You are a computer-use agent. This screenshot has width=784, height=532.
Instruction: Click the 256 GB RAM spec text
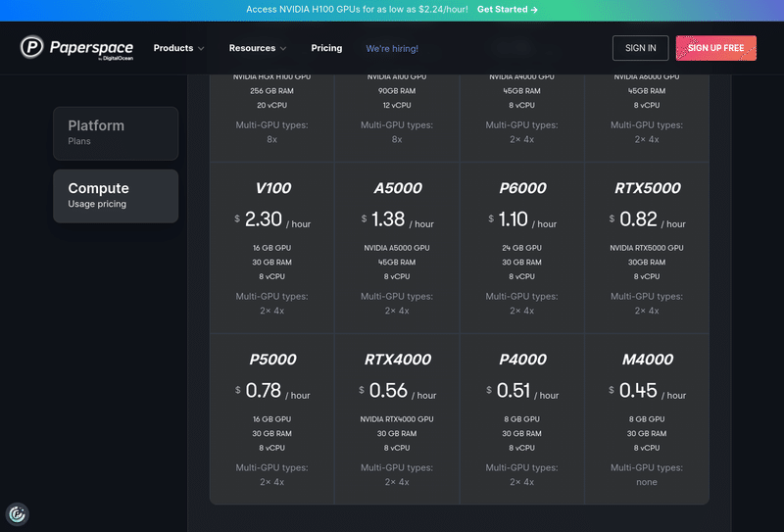[x=271, y=91]
